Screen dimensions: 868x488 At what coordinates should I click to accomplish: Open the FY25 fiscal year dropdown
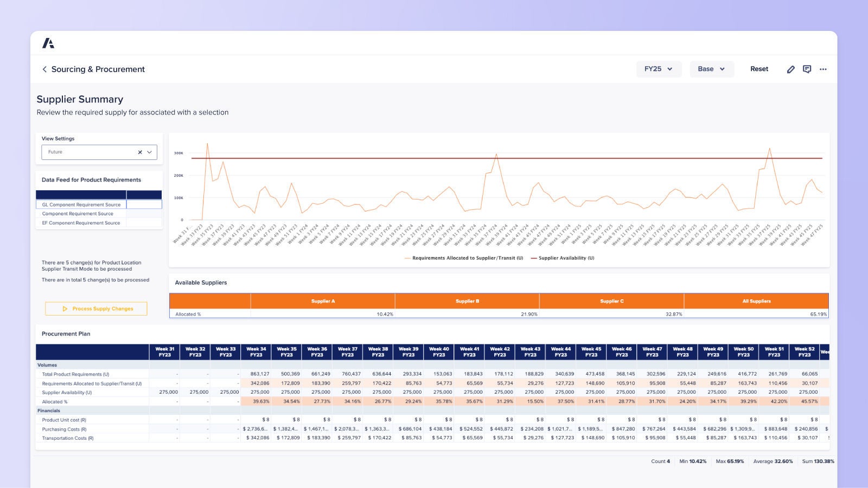coord(659,69)
